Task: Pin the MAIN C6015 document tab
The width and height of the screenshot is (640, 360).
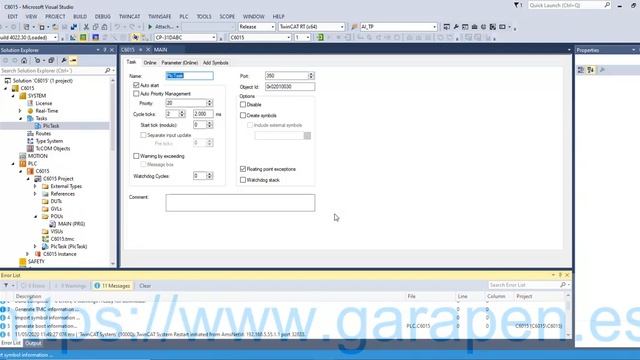Action: point(140,50)
